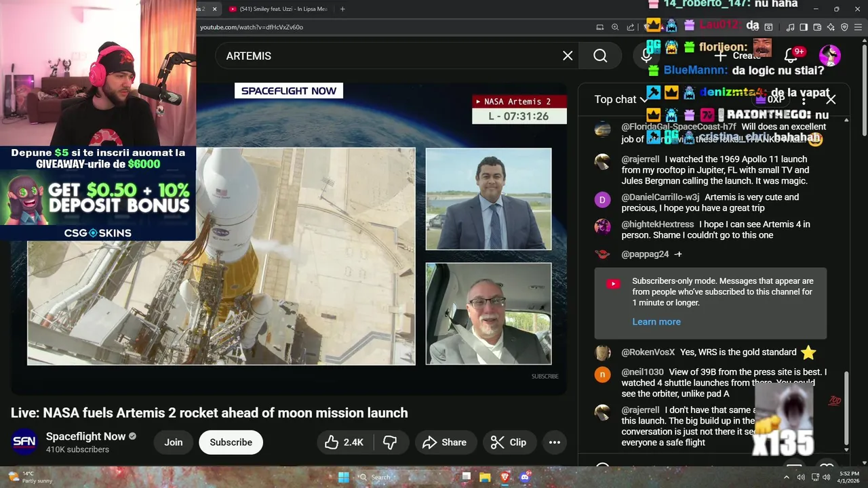The width and height of the screenshot is (868, 488).
Task: Dislike the video with thumbs down
Action: (x=390, y=442)
